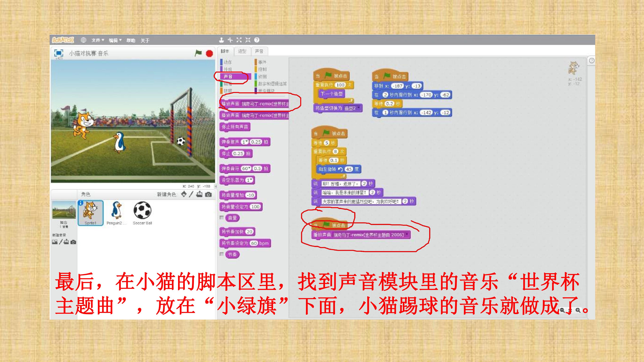The image size is (644, 362).
Task: Switch to the 声音 tab next to 造型
Action: click(x=259, y=51)
